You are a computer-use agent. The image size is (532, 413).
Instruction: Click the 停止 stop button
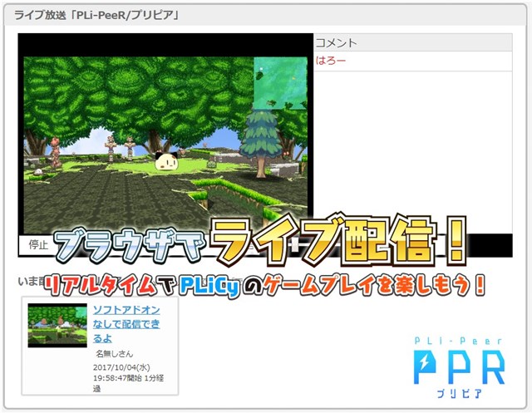click(38, 245)
